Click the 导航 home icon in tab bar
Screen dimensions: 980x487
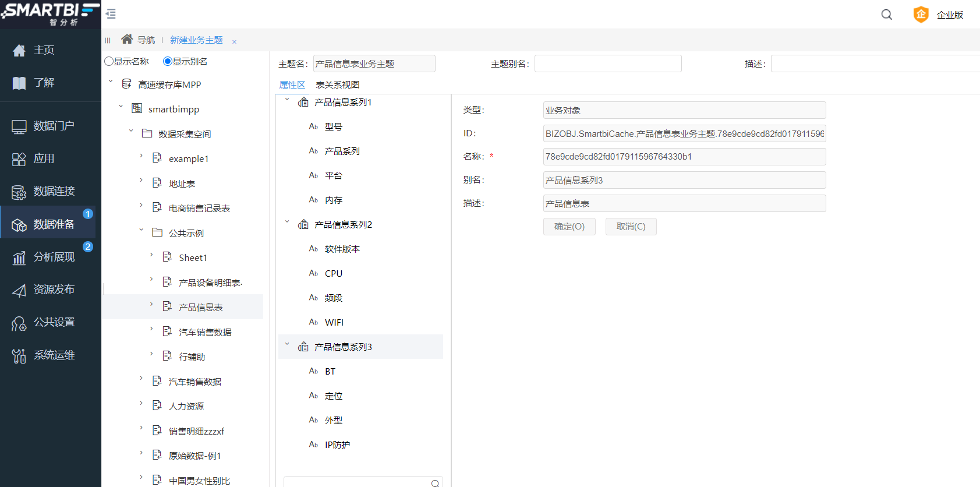tap(127, 39)
